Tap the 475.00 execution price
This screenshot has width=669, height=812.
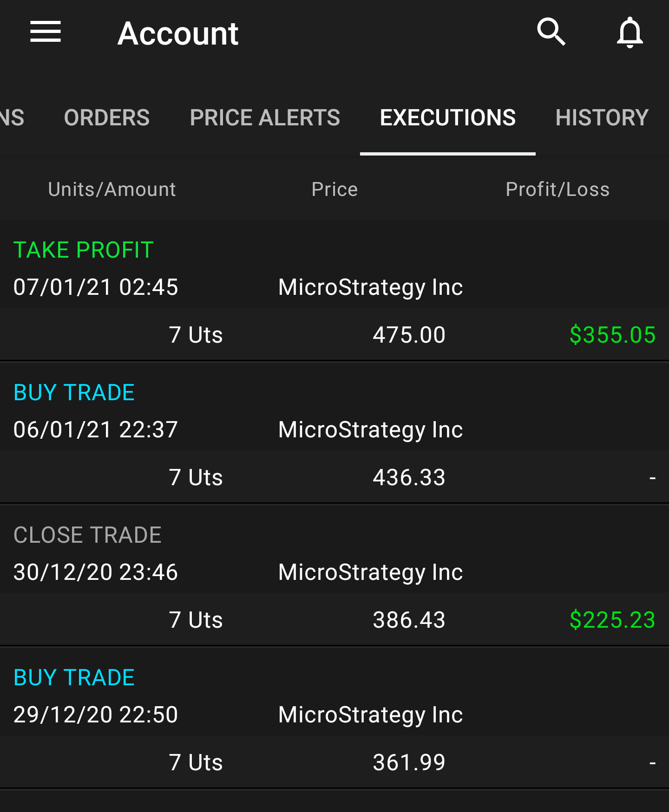pyautogui.click(x=409, y=335)
